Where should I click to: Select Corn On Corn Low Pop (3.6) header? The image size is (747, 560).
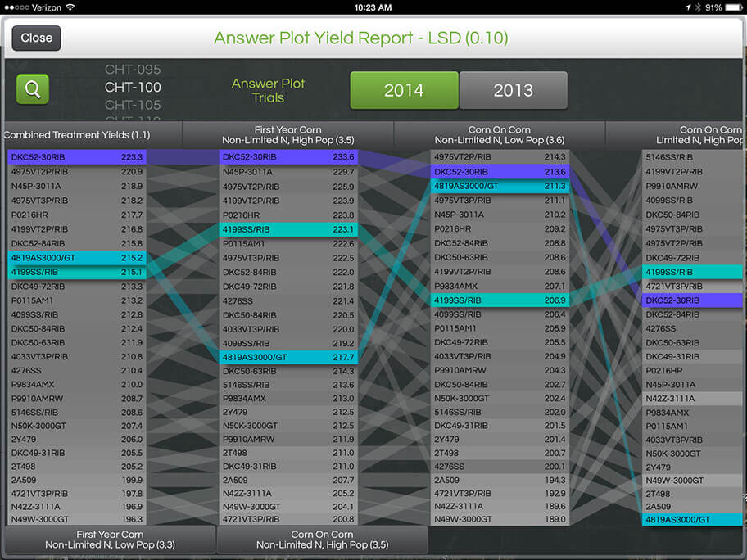(x=500, y=135)
